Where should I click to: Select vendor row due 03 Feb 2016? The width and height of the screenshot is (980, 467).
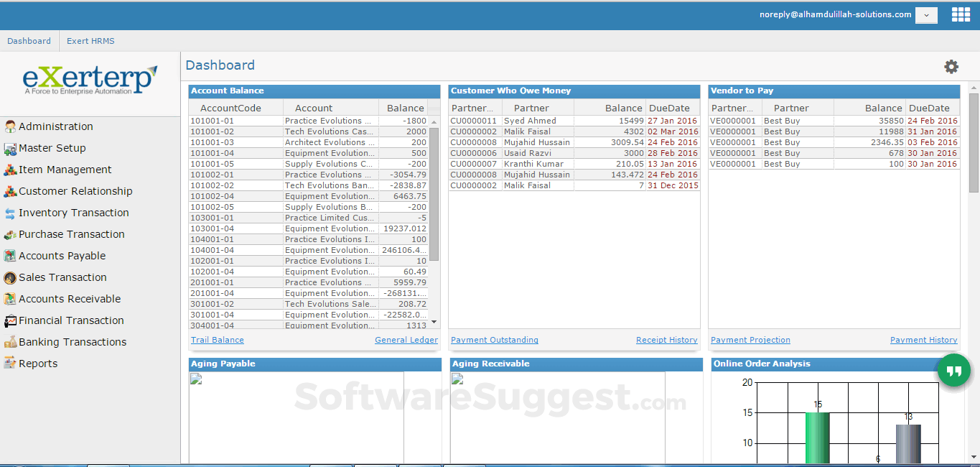(834, 142)
